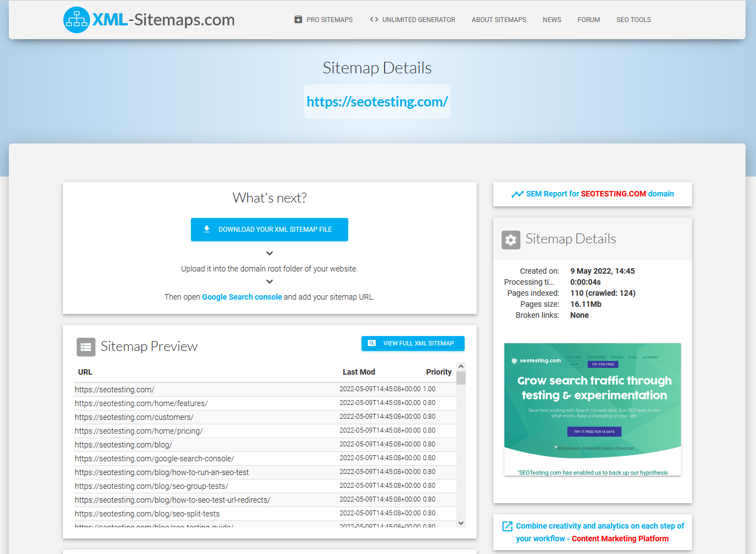This screenshot has width=756, height=554.
Task: Click the URL column header
Action: tap(85, 372)
